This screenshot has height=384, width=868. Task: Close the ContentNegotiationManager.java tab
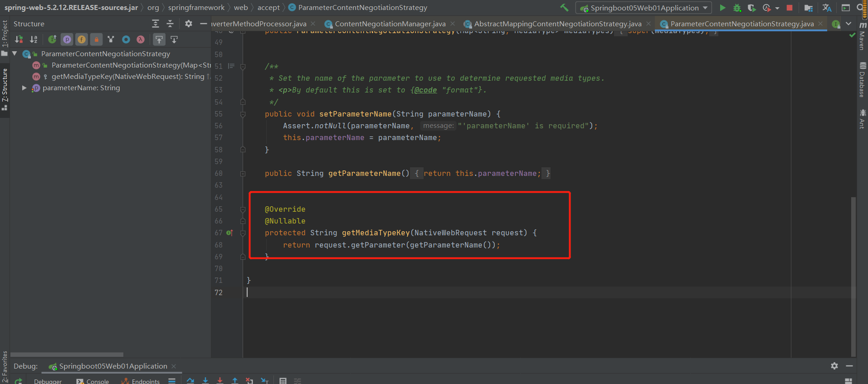453,24
